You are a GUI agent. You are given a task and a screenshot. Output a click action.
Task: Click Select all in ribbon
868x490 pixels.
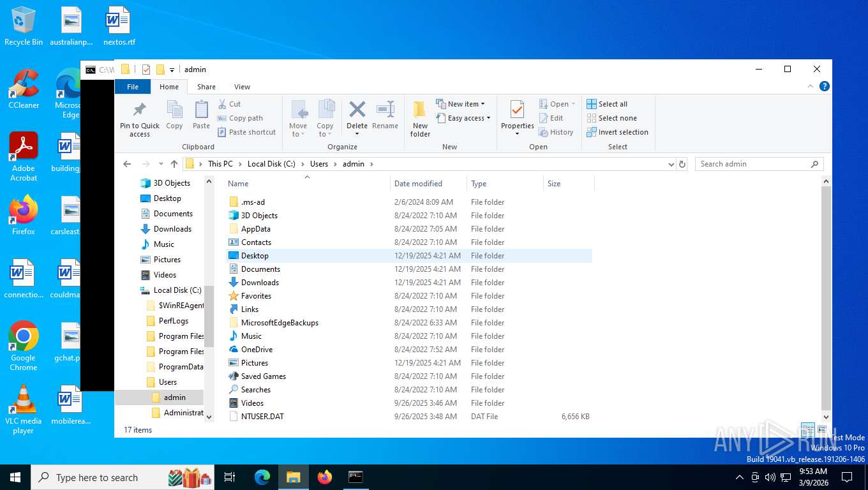click(x=607, y=104)
